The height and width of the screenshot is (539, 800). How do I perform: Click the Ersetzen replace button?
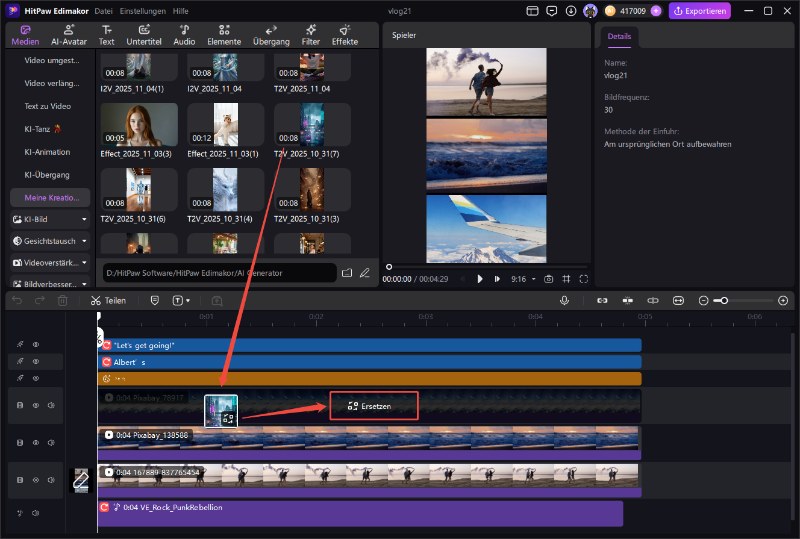point(373,406)
